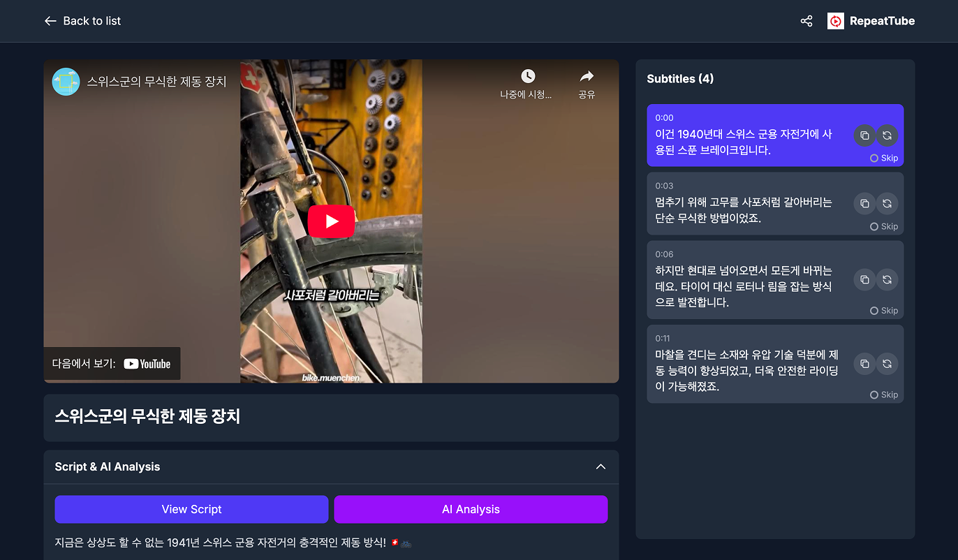
Task: Collapse the Script & AI Analysis section
Action: coord(600,466)
